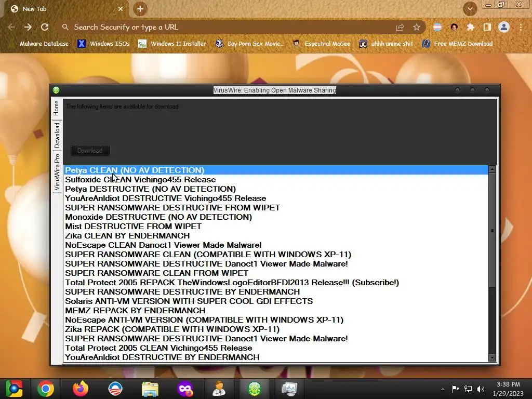This screenshot has width=532, height=399.
Task: Switch to the Home tab in VirusWire
Action: (x=56, y=108)
